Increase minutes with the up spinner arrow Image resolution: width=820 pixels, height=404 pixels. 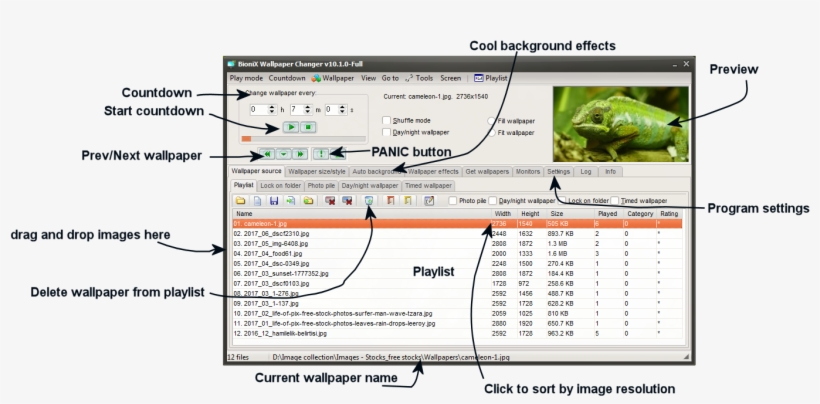(x=308, y=108)
